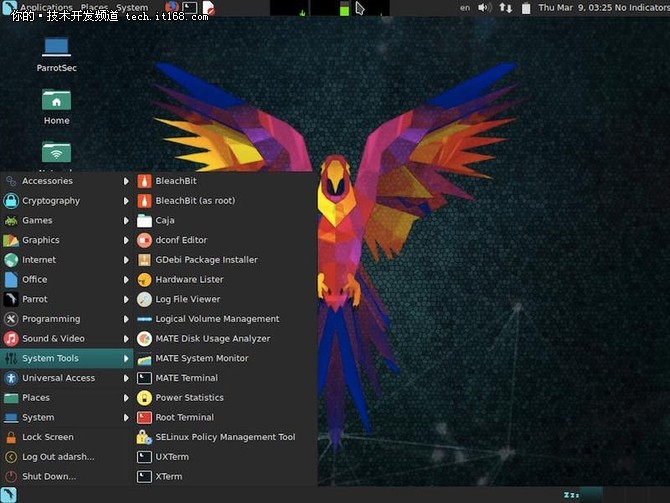The image size is (670, 503).
Task: Click the Programming category icon
Action: [11, 319]
